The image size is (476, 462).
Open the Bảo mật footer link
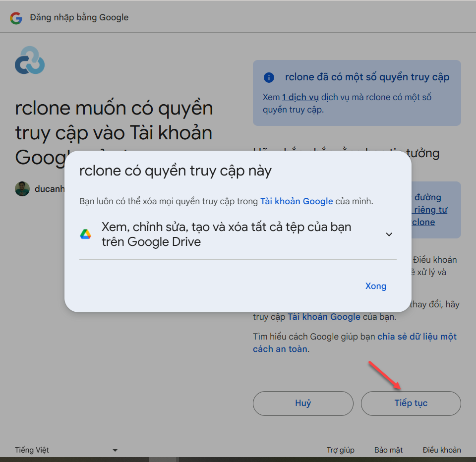388,450
